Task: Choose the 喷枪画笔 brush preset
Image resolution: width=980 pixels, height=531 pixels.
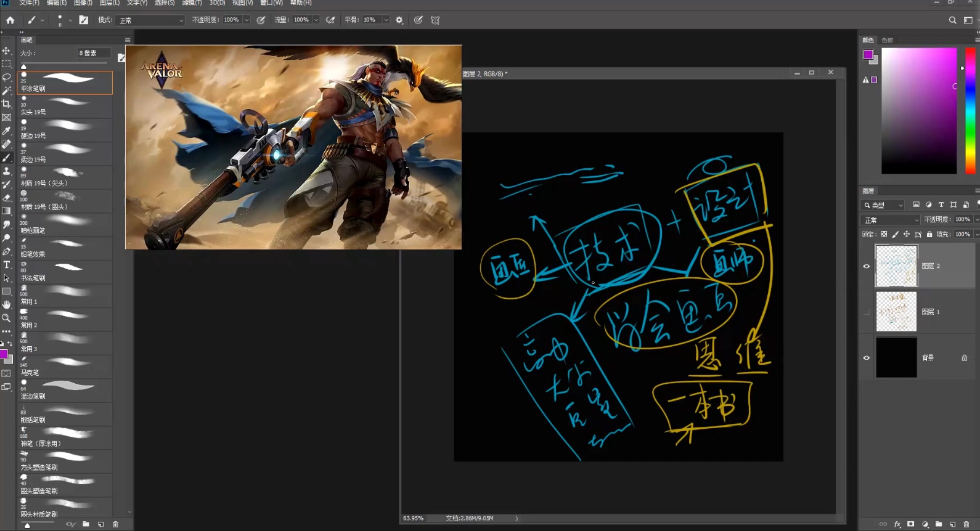Action: [x=65, y=225]
